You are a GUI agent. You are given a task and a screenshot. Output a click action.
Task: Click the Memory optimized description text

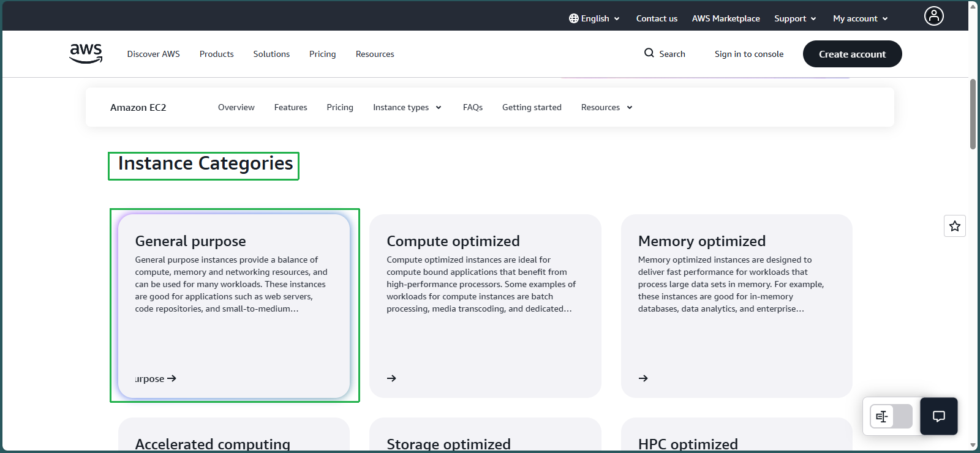[731, 284]
